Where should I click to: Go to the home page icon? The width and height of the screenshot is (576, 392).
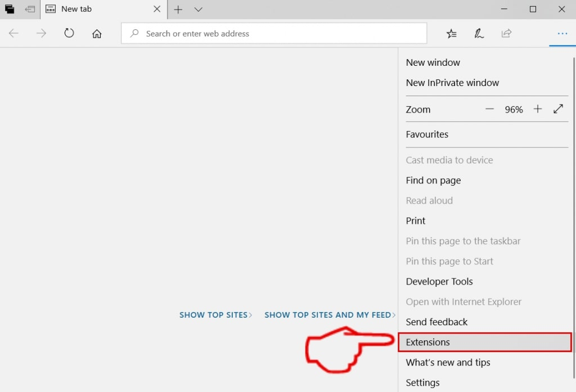point(97,34)
